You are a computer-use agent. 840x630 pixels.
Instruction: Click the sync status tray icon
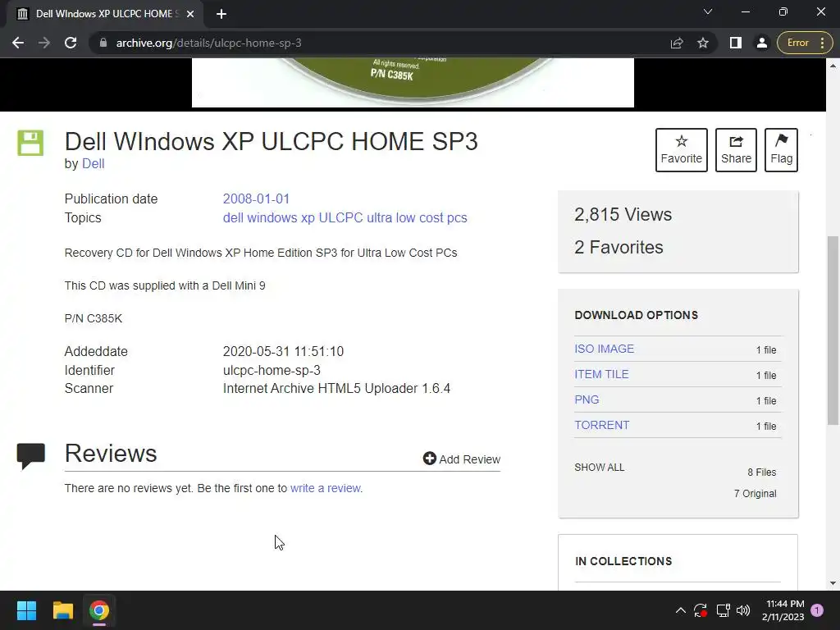701,610
